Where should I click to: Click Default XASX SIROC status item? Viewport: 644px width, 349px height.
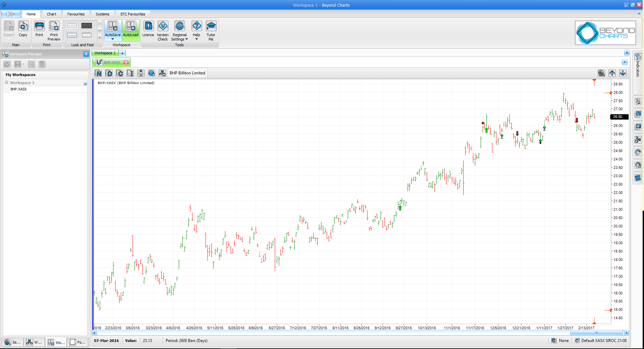point(601,341)
